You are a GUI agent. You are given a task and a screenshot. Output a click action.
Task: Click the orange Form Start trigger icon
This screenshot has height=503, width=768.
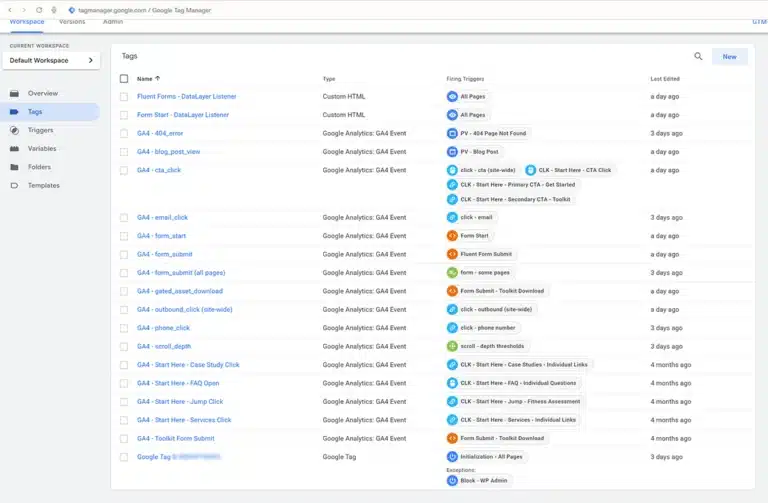click(452, 236)
